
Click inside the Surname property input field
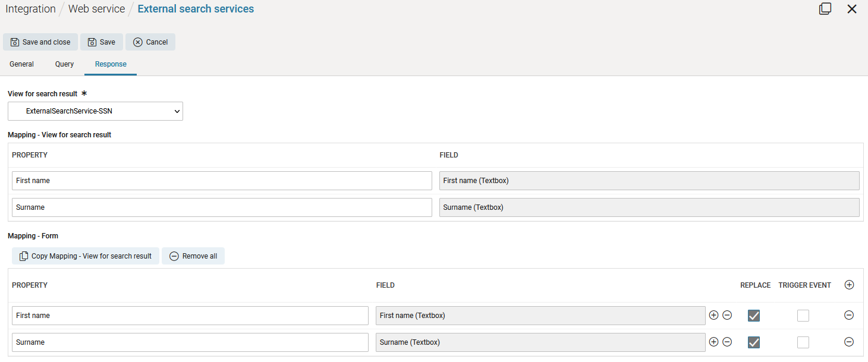[190, 342]
